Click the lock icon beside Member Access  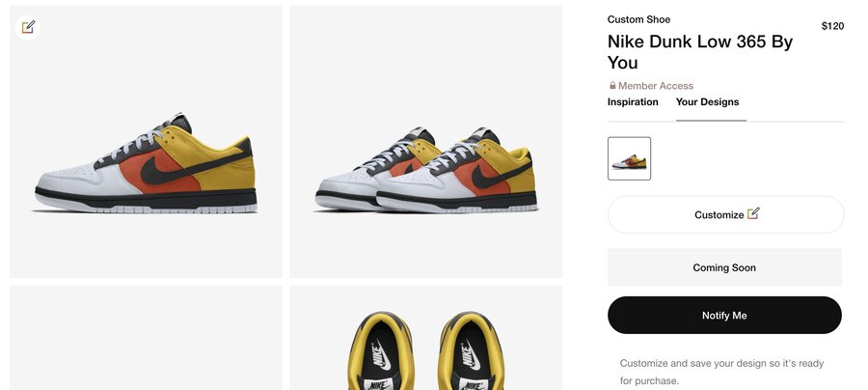612,86
